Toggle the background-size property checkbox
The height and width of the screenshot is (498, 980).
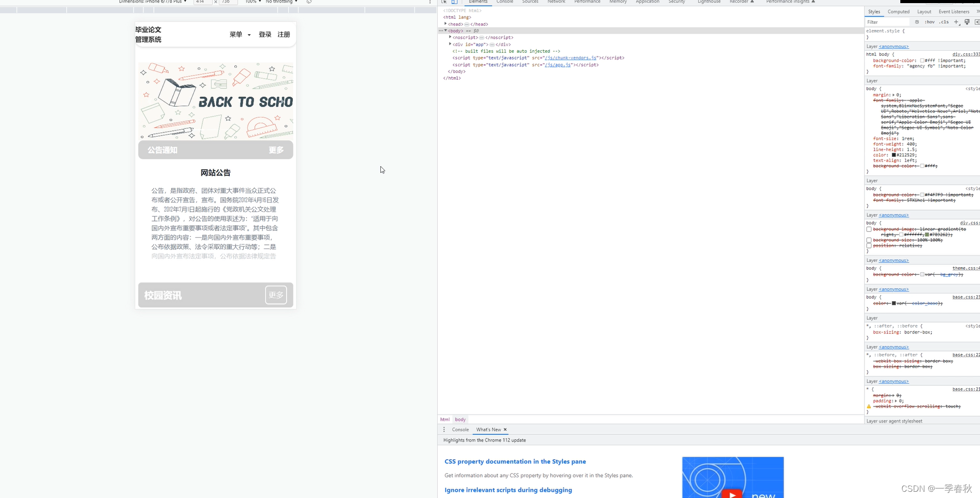point(869,240)
